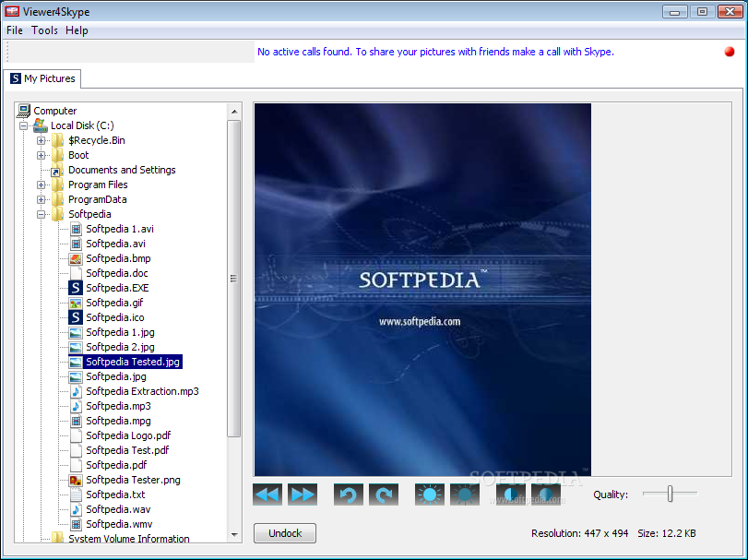Viewport: 748px width, 560px height.
Task: Click the toolbar drag handle grip
Action: tap(7, 52)
